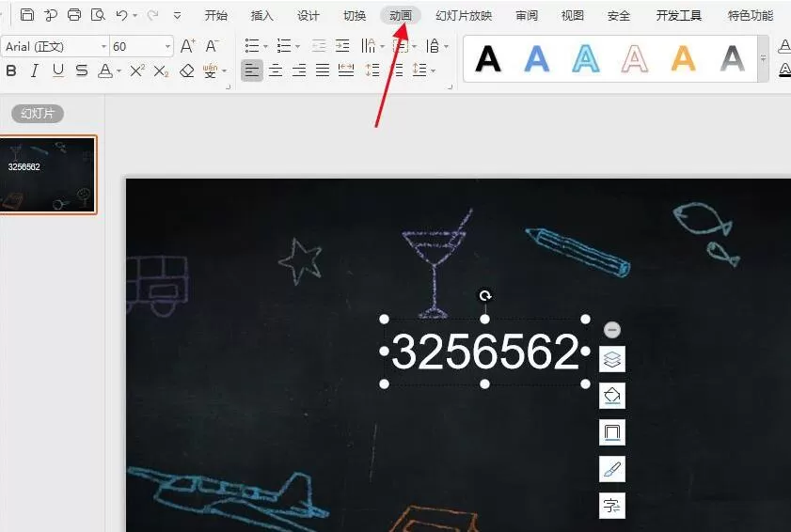The height and width of the screenshot is (532, 791).
Task: Open the 开始 tab
Action: [216, 16]
